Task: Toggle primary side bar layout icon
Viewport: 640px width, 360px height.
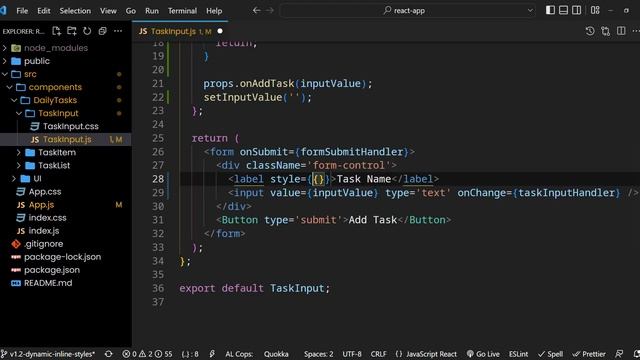Action: [550, 10]
